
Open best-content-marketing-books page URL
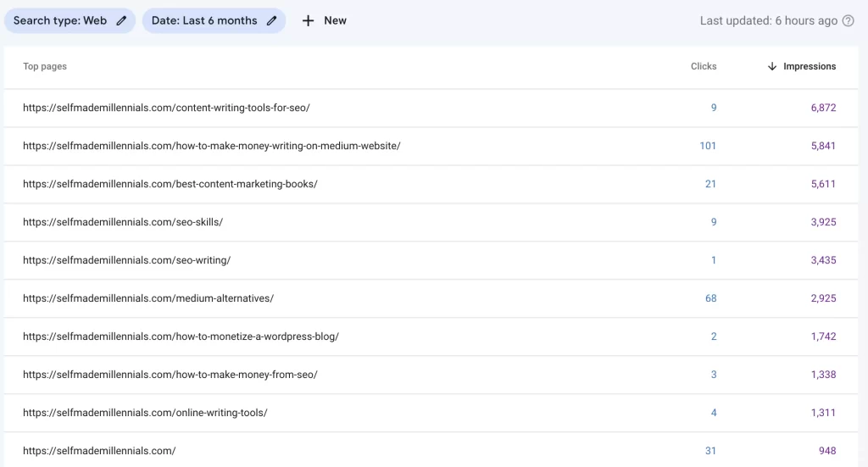[170, 184]
